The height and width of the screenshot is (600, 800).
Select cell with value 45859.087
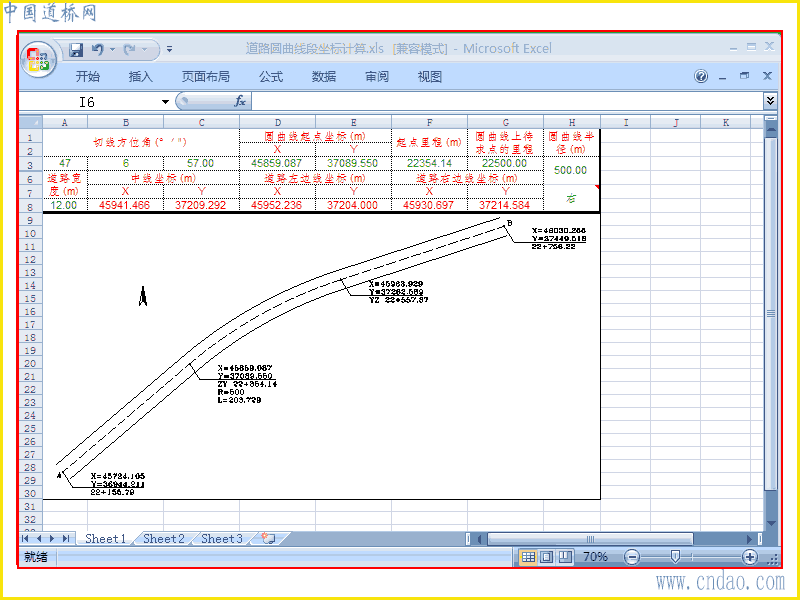(x=277, y=163)
